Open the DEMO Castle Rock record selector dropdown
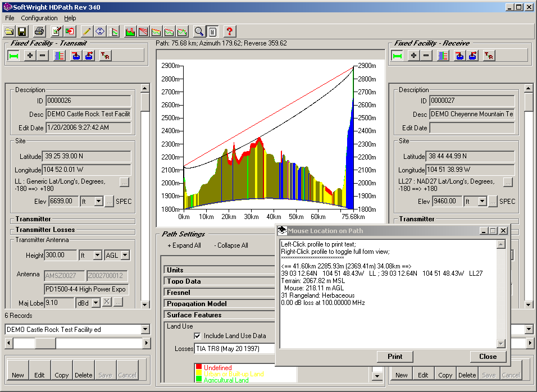The width and height of the screenshot is (537, 392). click(x=145, y=329)
